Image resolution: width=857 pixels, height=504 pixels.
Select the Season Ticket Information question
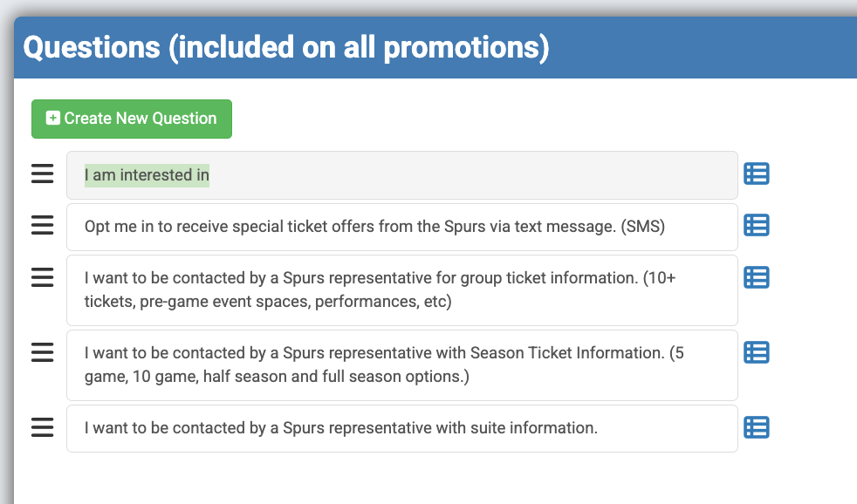coord(401,365)
